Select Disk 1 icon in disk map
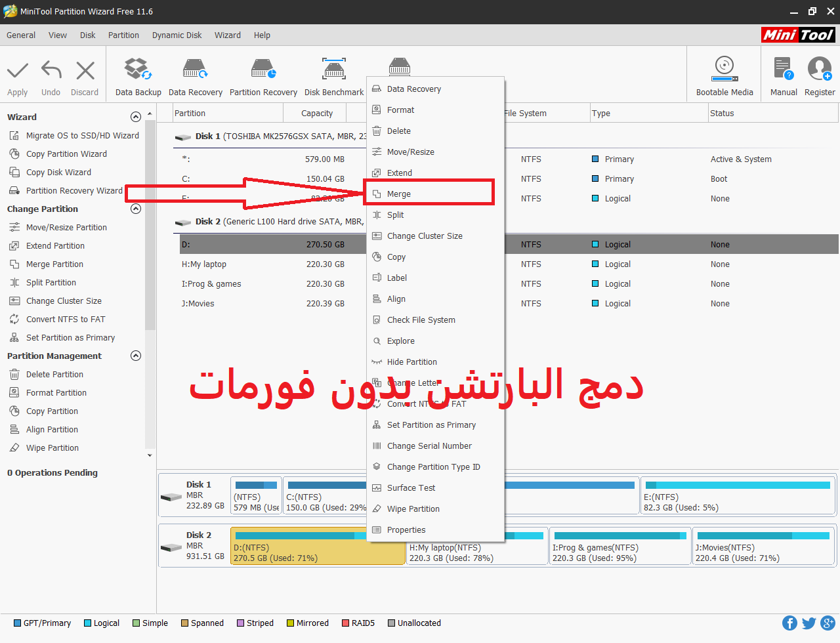 [x=171, y=497]
